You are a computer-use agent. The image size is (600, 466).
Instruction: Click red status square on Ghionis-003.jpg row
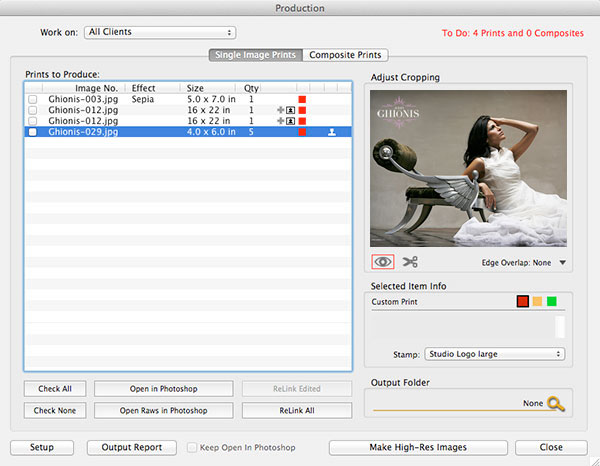point(303,100)
